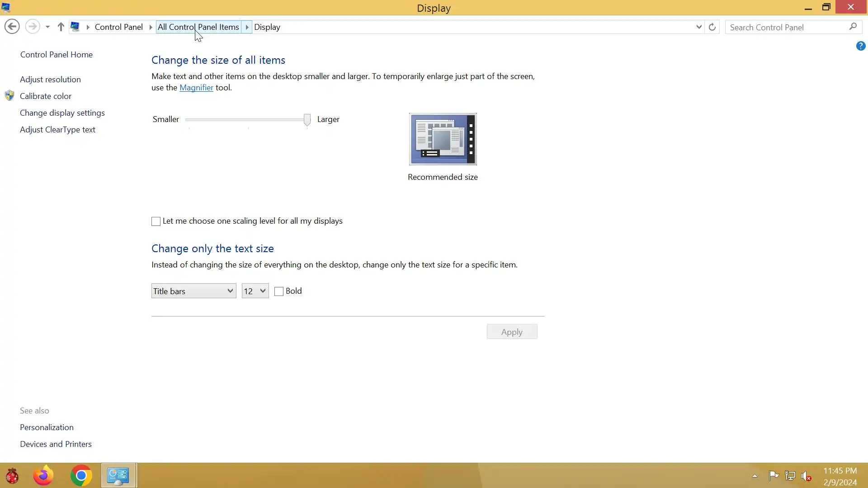This screenshot has height=488, width=868.
Task: Open the font size 12 dropdown
Action: click(x=255, y=291)
